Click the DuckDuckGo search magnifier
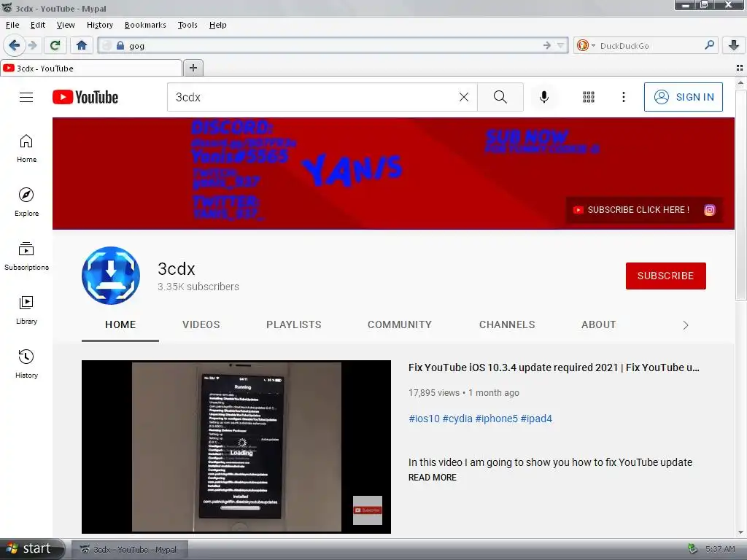747x560 pixels. pos(709,45)
